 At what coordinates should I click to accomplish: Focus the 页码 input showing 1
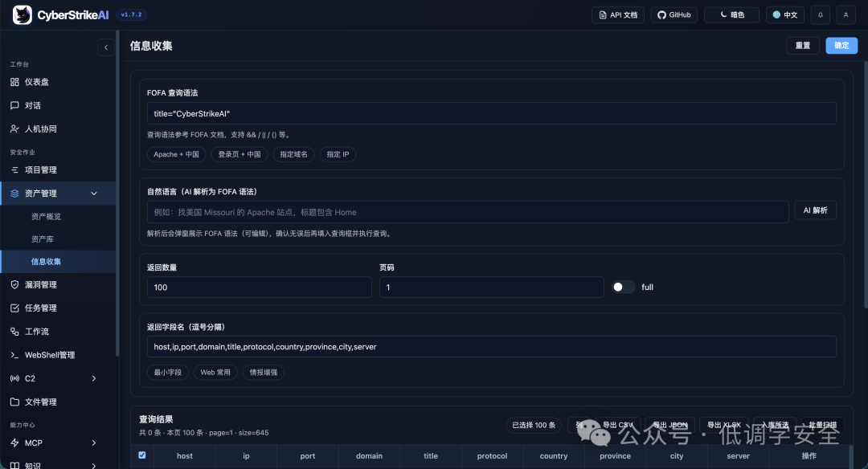[492, 287]
